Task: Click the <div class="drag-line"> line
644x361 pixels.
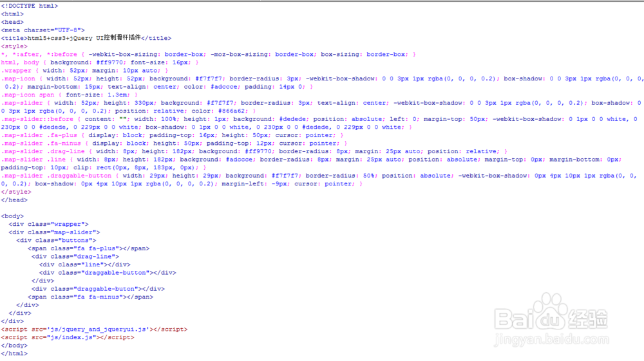Action: [75, 256]
